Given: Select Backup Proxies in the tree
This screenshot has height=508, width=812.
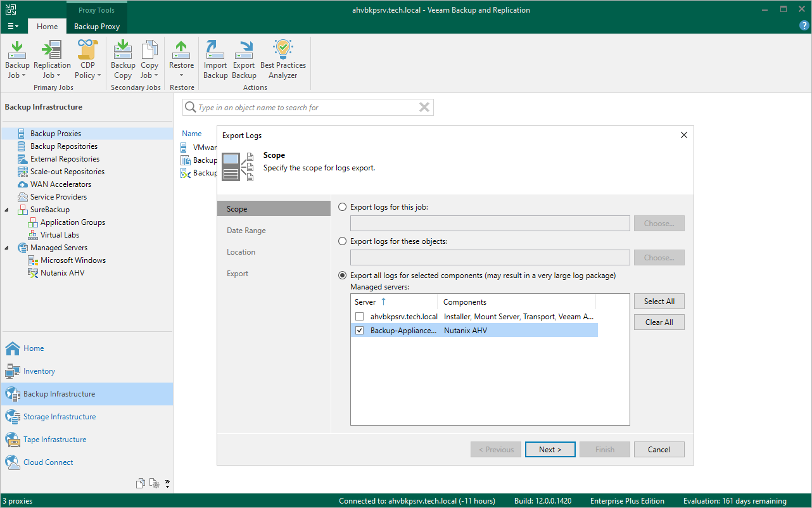Looking at the screenshot, I should 56,134.
